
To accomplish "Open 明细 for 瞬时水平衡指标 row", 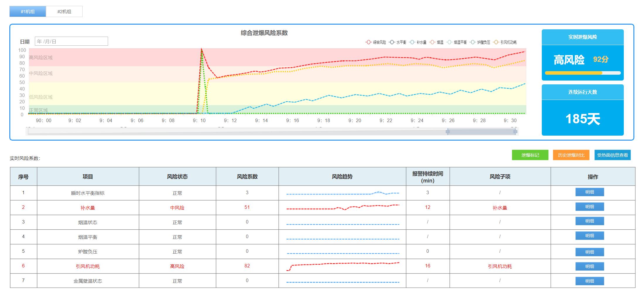I will click(590, 192).
